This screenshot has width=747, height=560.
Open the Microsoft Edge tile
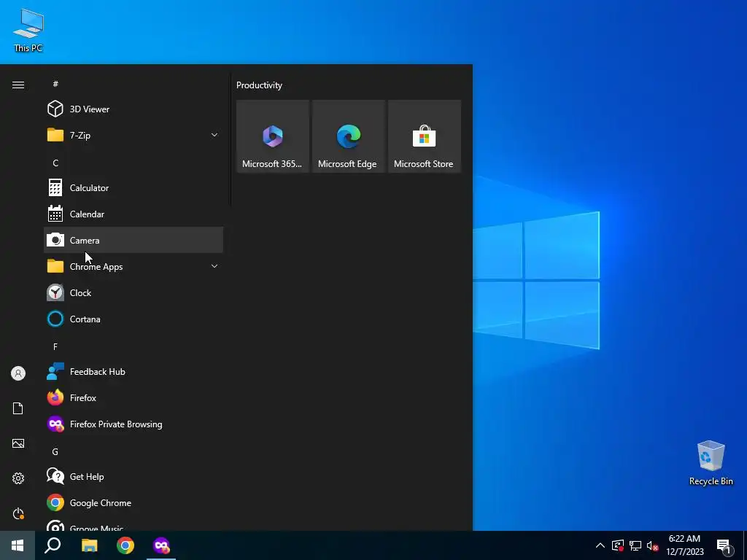(x=348, y=136)
